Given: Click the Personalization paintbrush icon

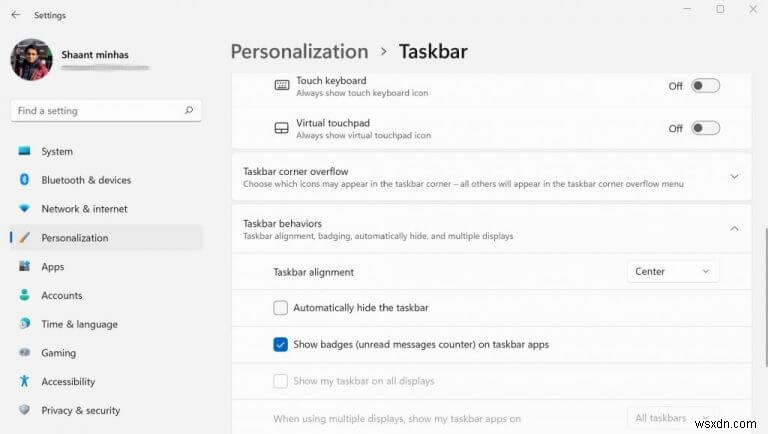Looking at the screenshot, I should click(x=24, y=238).
